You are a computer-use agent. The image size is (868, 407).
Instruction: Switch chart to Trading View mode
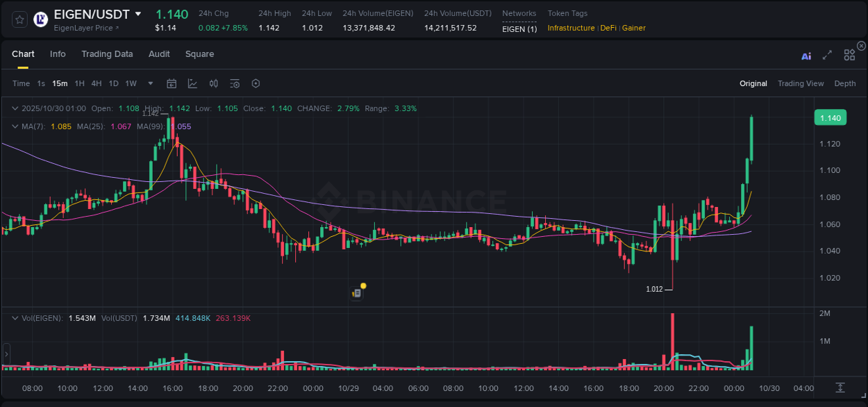tap(801, 83)
